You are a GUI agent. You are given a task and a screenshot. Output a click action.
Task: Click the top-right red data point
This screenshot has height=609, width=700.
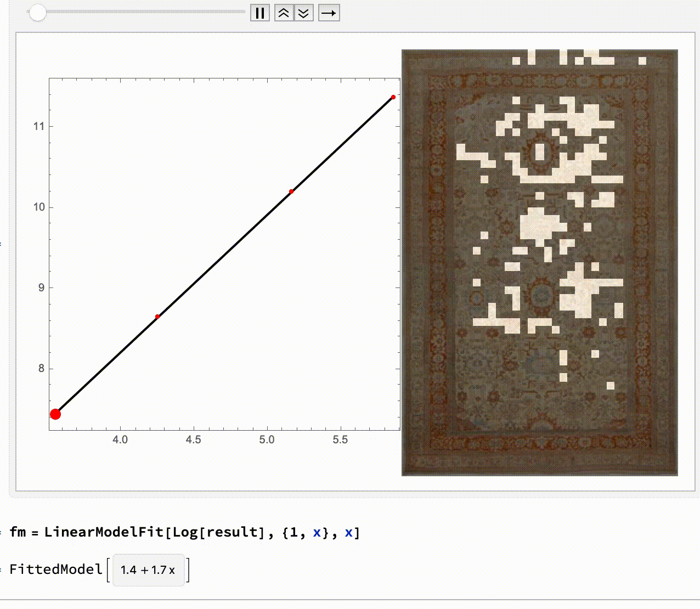point(393,97)
